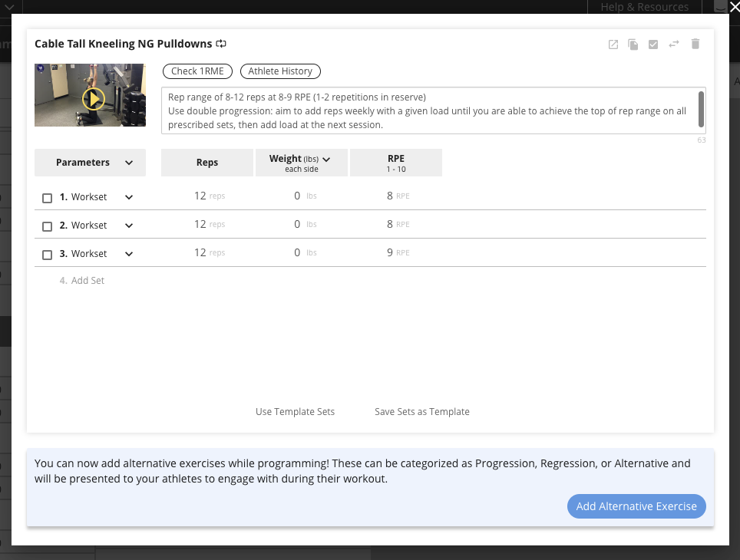Click the open-in-new-window icon
740x560 pixels.
click(x=613, y=44)
